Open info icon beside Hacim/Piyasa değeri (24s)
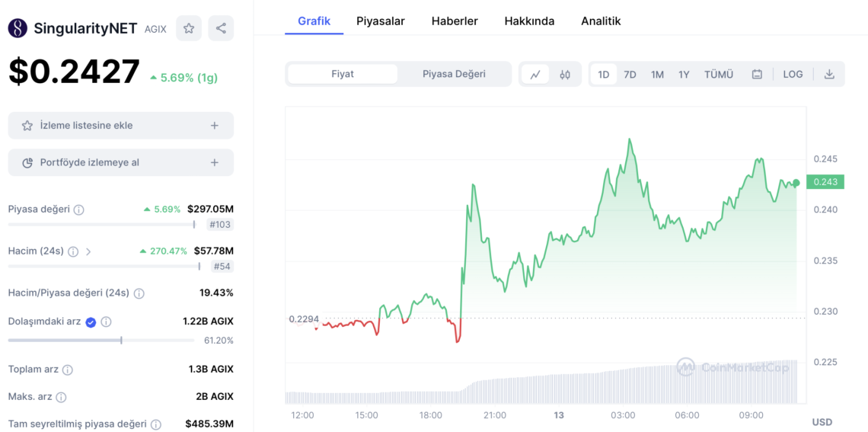This screenshot has height=432, width=868. tap(139, 293)
